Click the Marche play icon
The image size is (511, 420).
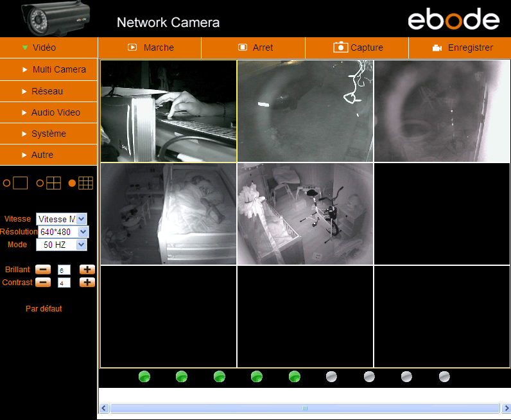132,48
